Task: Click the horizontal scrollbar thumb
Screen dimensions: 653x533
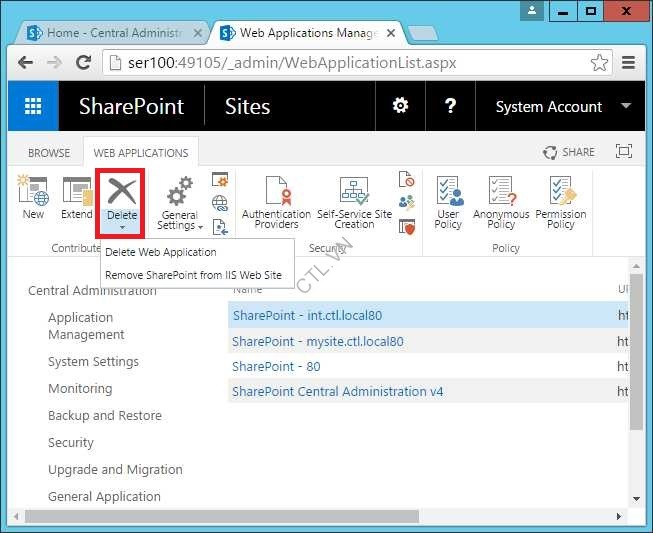Action: coord(222,516)
